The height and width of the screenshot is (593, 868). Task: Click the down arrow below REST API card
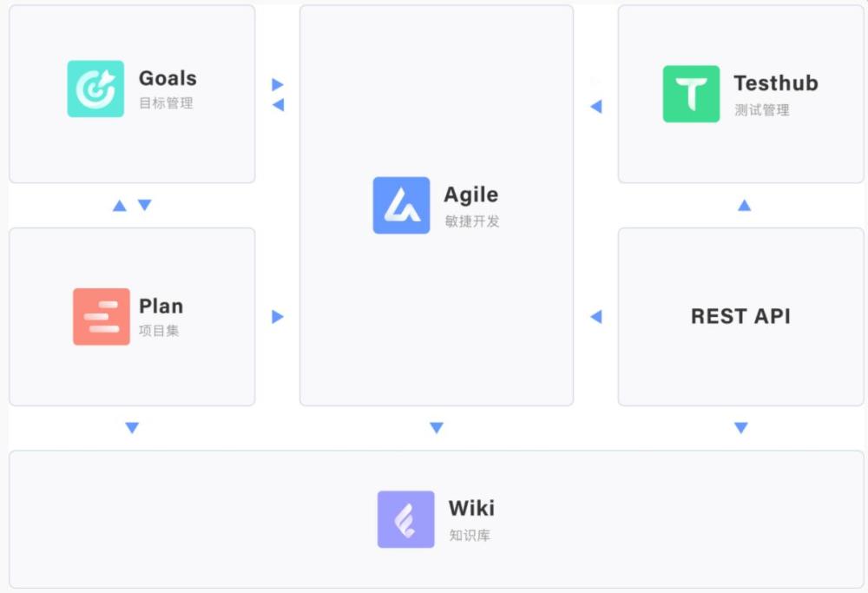pyautogui.click(x=741, y=427)
